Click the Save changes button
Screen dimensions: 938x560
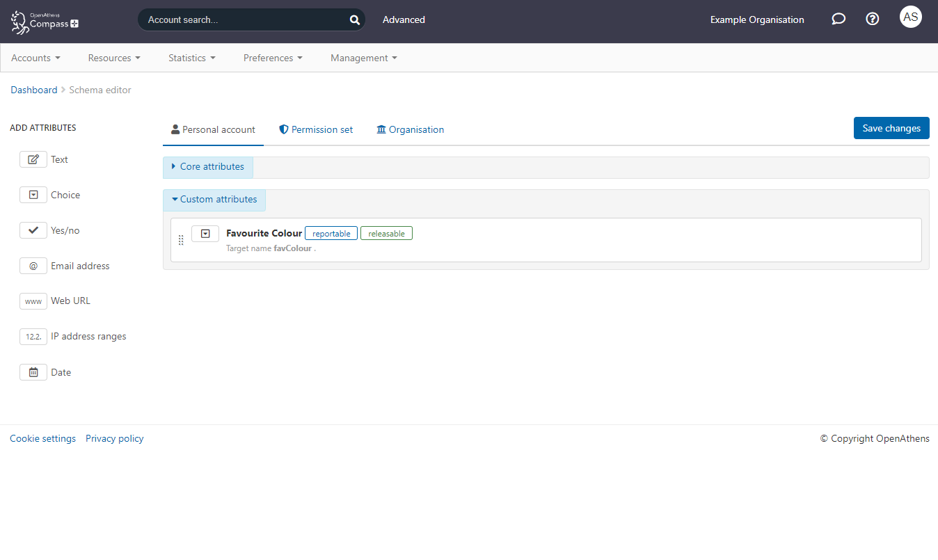coord(891,128)
